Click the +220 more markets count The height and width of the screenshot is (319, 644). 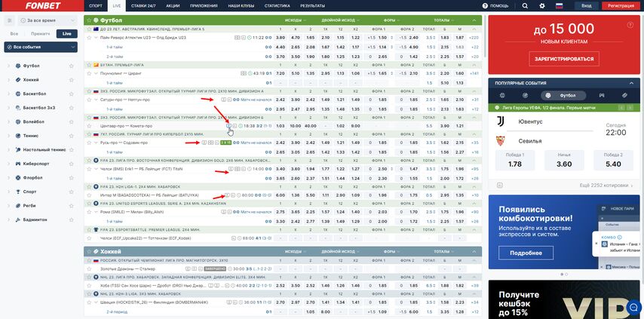pyautogui.click(x=474, y=38)
